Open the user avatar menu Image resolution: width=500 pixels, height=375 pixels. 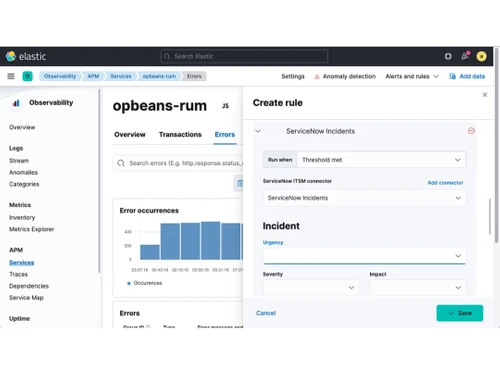(481, 56)
